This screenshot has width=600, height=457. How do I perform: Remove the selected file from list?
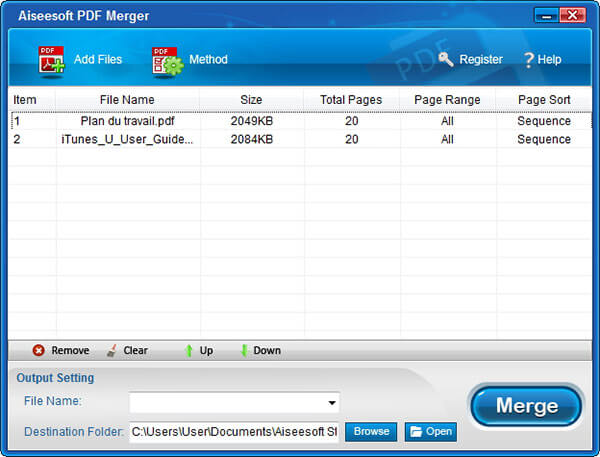click(70, 350)
